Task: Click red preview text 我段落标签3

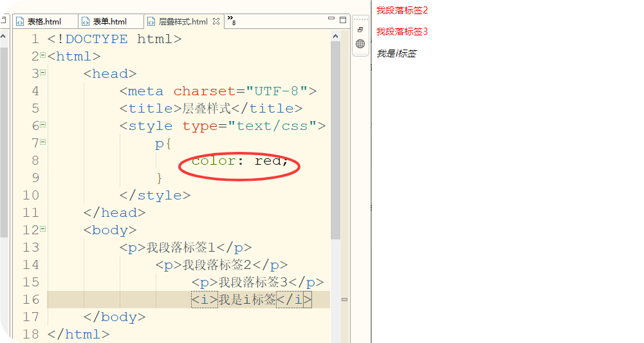Action: pyautogui.click(x=402, y=32)
